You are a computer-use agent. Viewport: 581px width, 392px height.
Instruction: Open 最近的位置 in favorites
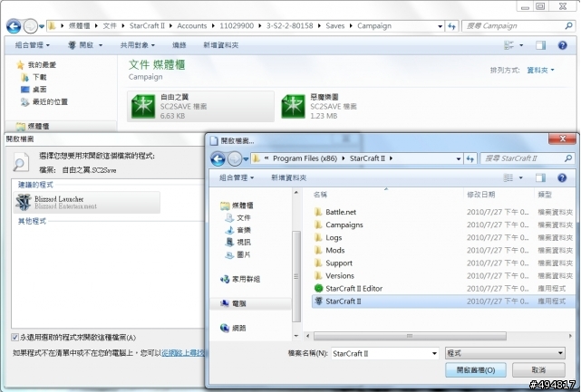point(50,101)
